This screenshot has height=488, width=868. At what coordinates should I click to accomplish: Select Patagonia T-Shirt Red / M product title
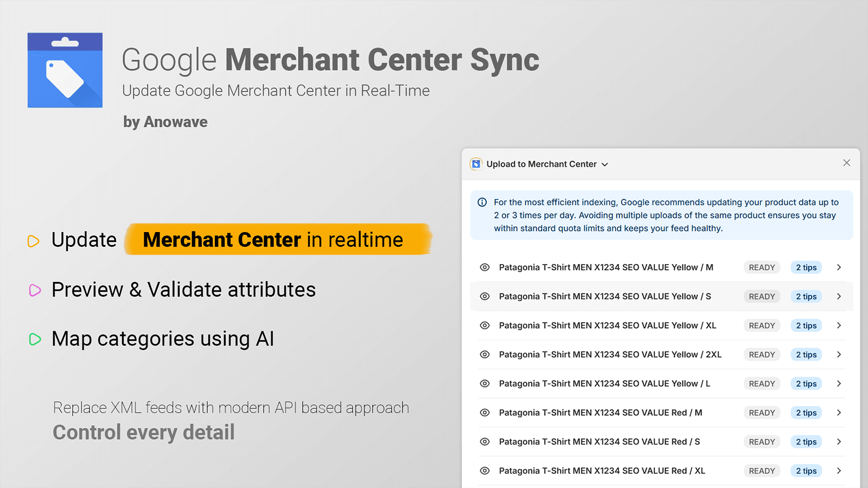[x=601, y=413]
